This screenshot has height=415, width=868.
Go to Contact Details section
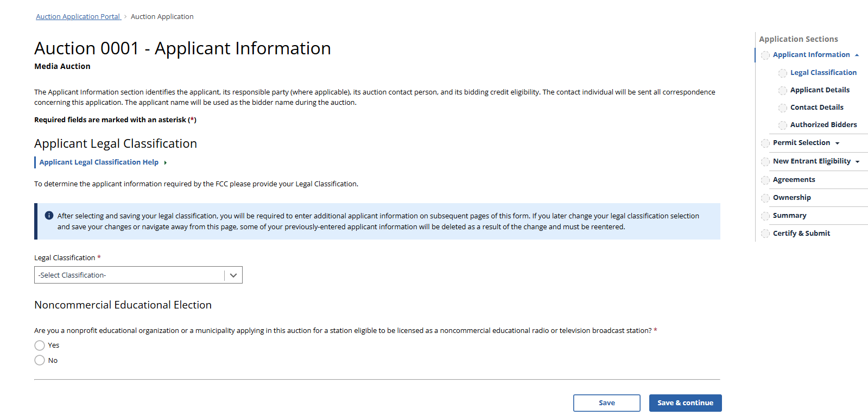coord(816,108)
